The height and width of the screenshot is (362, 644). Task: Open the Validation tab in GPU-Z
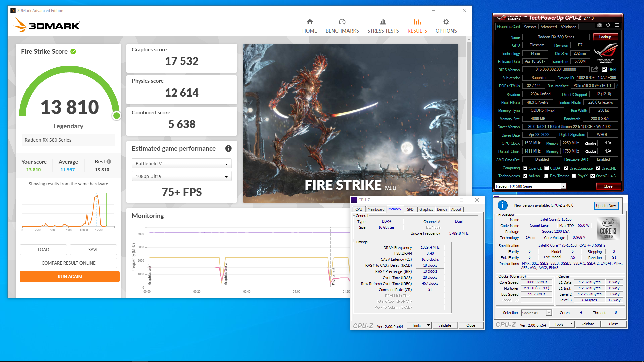click(x=569, y=27)
